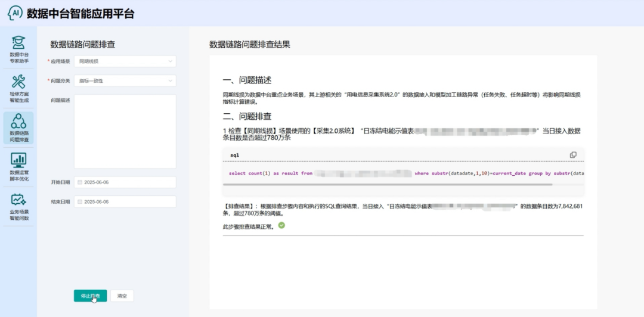Viewport: 644px width, 317px height.
Task: Click 【排查结果】 paragraph text
Action: pyautogui.click(x=402, y=210)
